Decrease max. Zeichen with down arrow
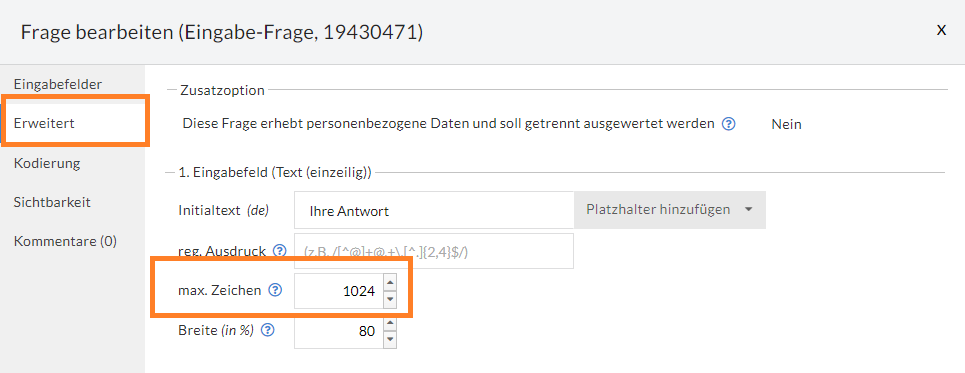Screen dimensions: 965x373 [x=390, y=299]
